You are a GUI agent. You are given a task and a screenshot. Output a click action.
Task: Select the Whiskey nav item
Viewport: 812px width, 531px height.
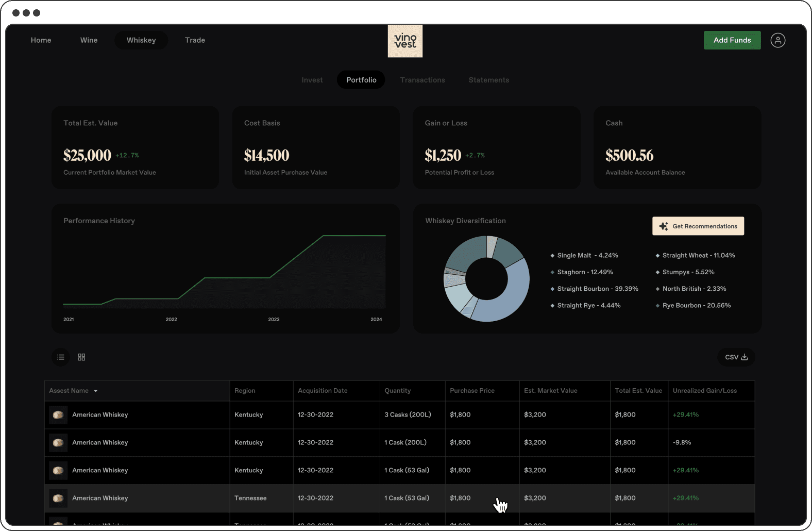(x=141, y=40)
